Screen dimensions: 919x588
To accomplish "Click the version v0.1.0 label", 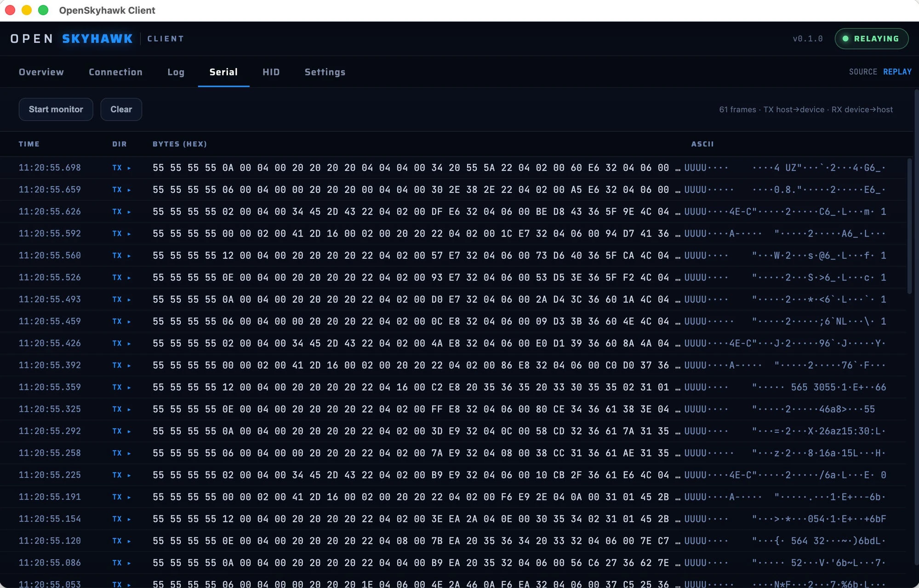I will click(x=807, y=39).
